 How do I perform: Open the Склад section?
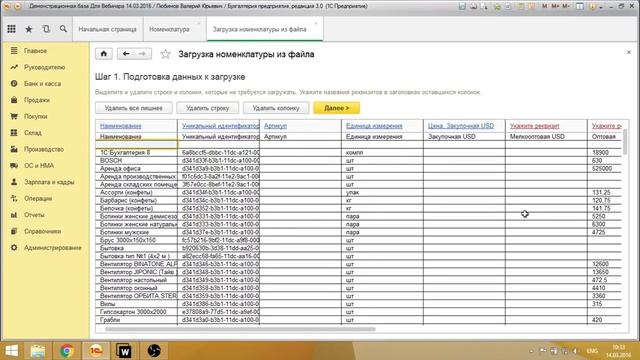[x=33, y=133]
